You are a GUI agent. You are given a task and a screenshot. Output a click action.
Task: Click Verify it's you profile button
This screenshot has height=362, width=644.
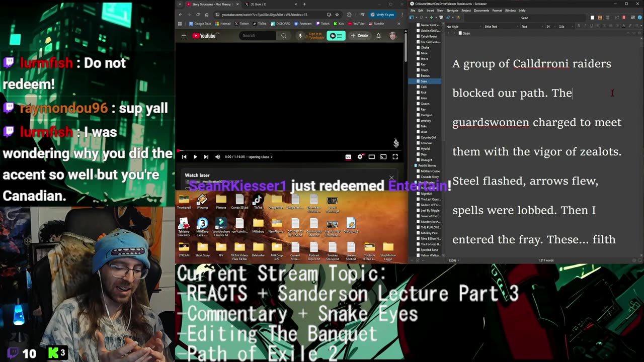(x=382, y=15)
